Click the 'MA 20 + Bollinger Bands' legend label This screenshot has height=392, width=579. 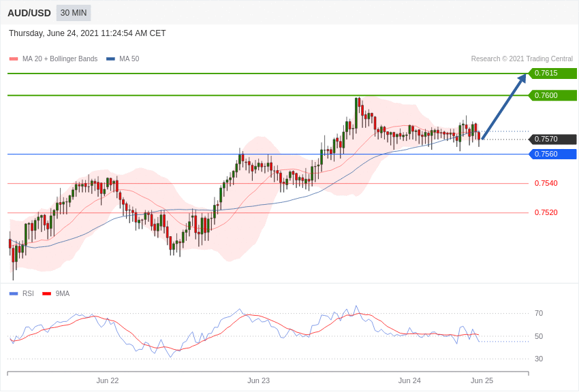tap(60, 59)
